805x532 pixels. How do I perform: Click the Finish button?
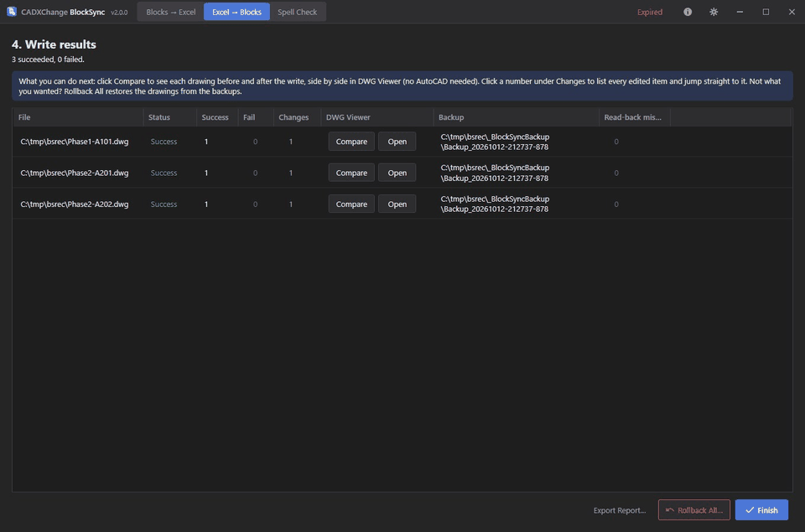[x=761, y=510]
